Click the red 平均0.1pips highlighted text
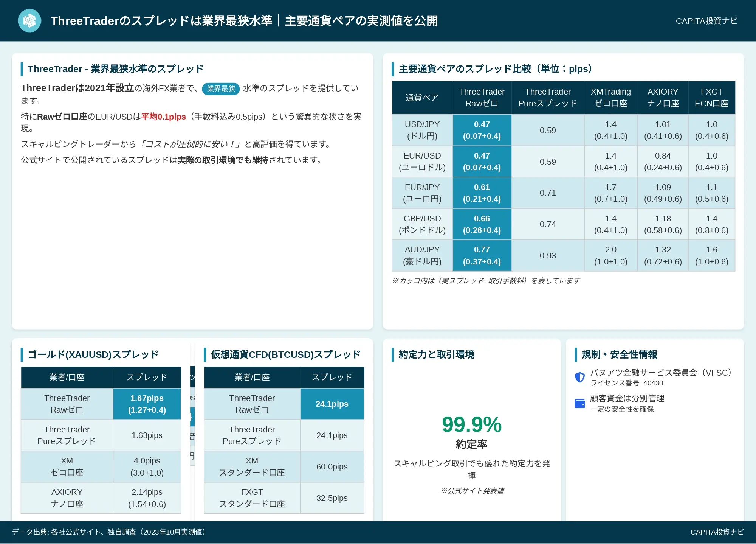This screenshot has width=756, height=544. 163,117
